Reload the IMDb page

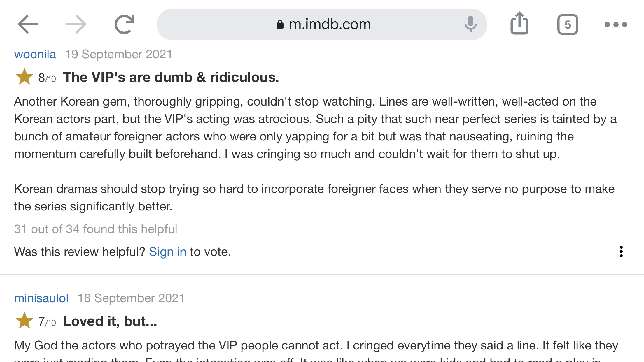click(x=124, y=24)
